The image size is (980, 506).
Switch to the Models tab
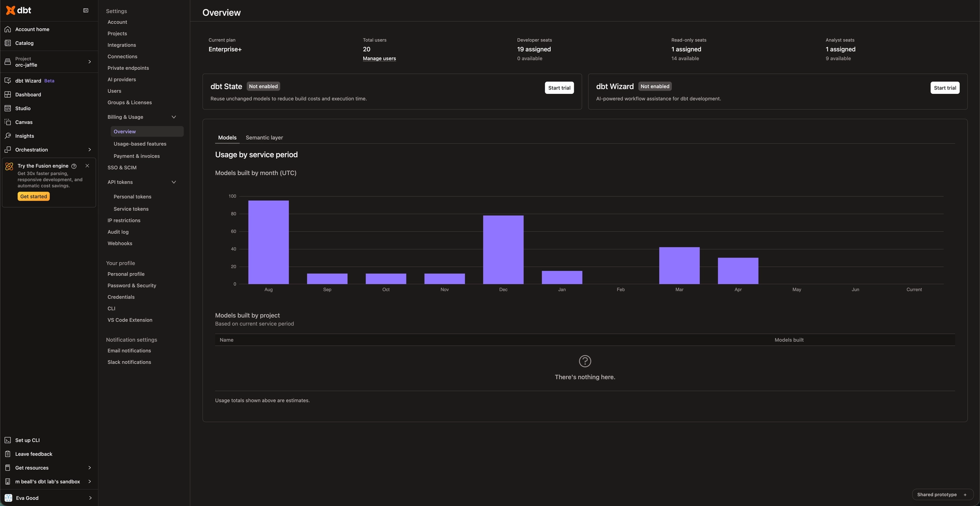click(x=227, y=138)
